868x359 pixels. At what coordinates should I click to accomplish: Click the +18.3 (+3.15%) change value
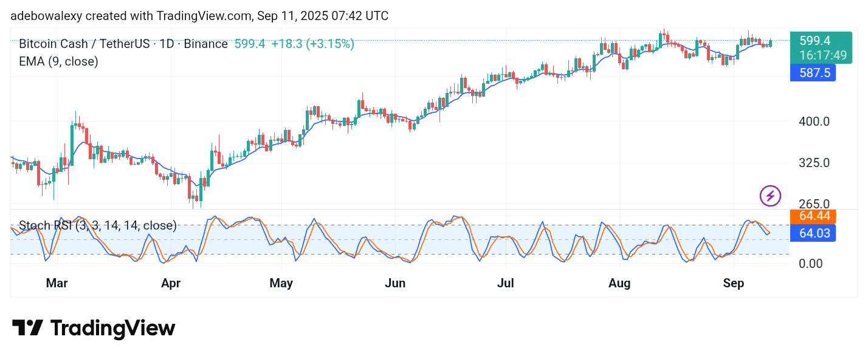(312, 44)
